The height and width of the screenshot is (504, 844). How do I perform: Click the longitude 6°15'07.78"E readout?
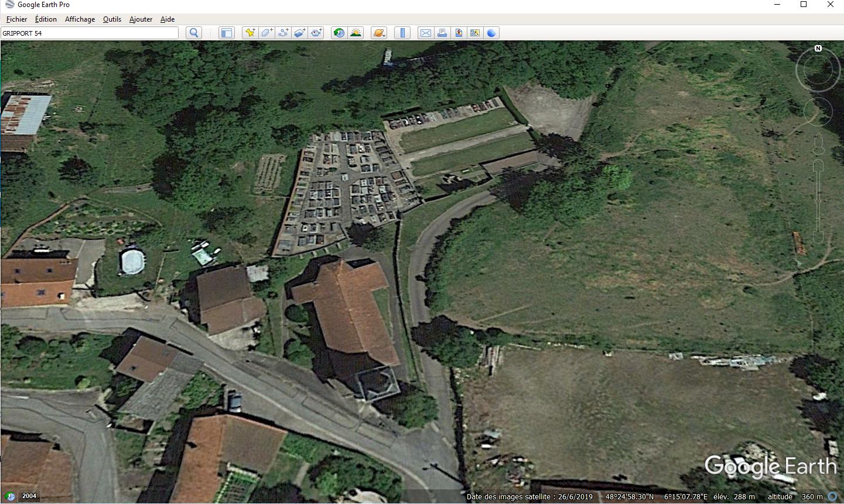click(686, 497)
